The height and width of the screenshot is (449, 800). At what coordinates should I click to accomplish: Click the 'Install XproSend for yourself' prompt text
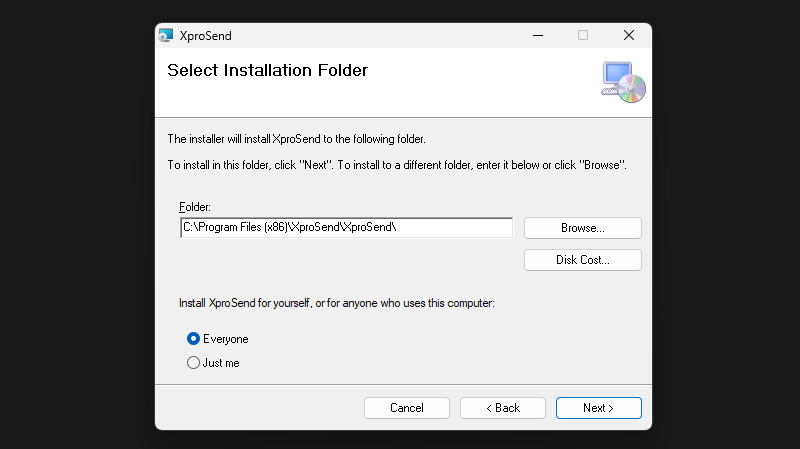[336, 302]
